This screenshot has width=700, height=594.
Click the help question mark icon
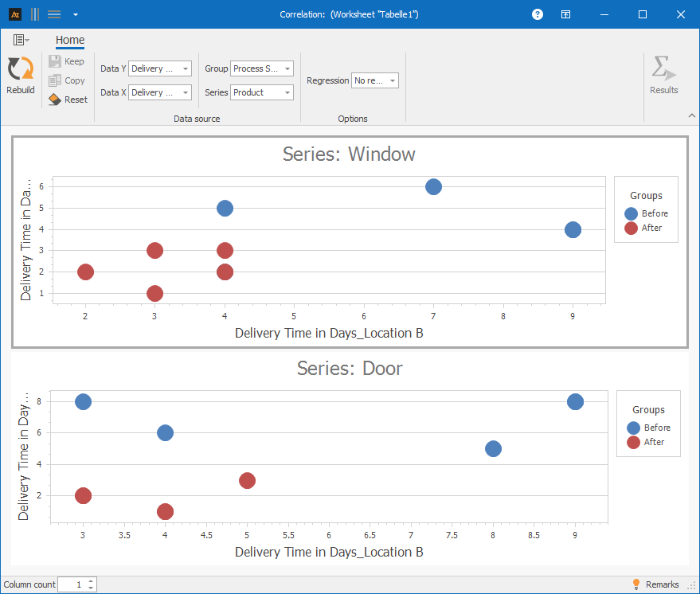coord(538,14)
